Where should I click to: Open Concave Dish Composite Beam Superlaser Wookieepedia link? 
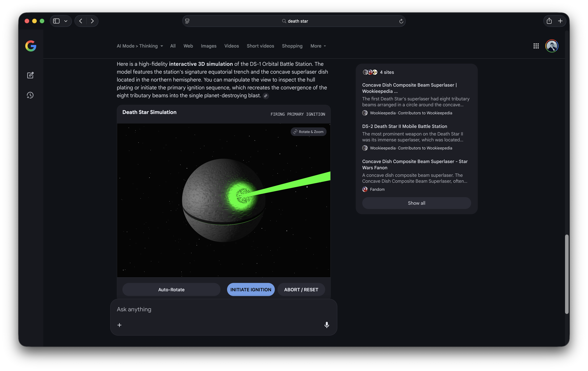[x=409, y=88]
